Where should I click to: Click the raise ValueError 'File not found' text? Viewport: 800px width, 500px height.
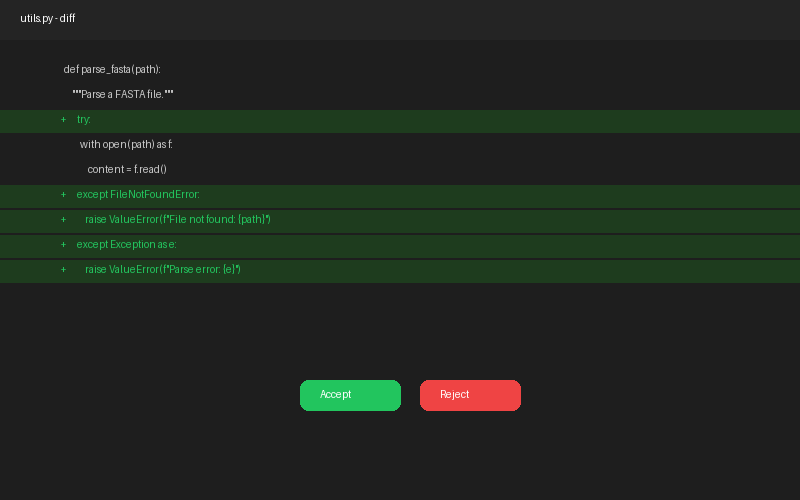point(178,220)
